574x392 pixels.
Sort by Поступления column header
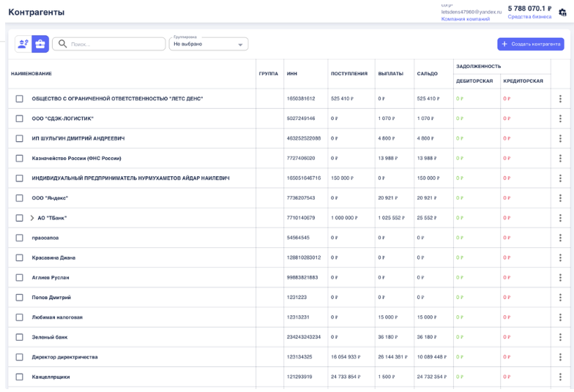click(x=349, y=74)
